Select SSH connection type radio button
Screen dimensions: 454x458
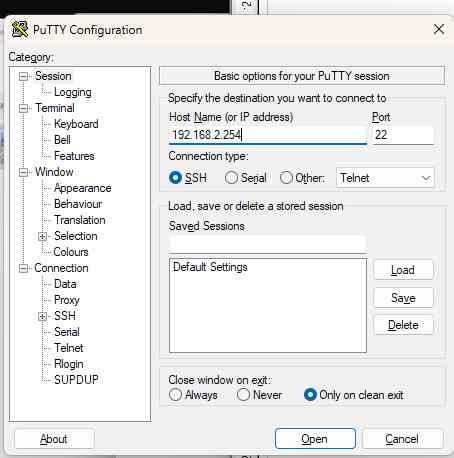[175, 178]
